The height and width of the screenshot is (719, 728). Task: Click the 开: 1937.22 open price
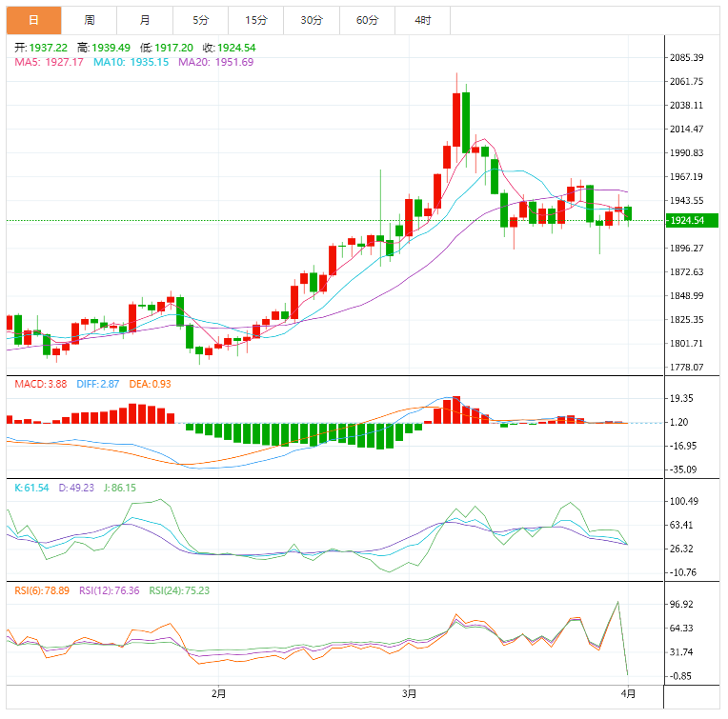(41, 48)
